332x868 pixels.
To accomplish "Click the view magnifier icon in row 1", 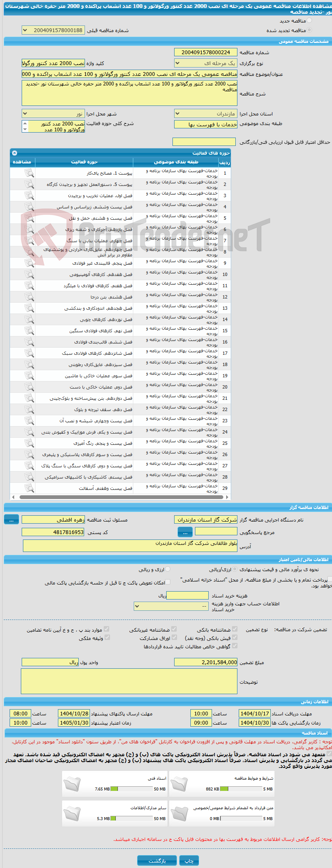I will (29, 173).
